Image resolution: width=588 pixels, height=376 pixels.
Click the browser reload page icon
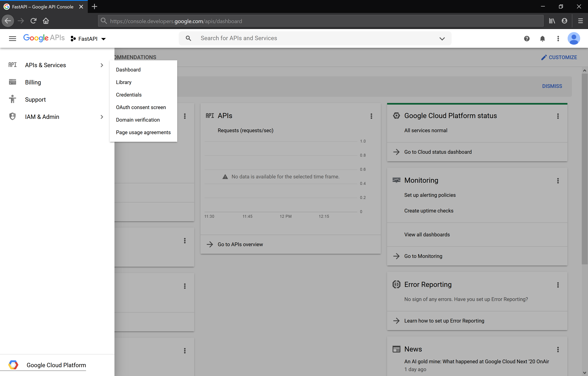[34, 21]
